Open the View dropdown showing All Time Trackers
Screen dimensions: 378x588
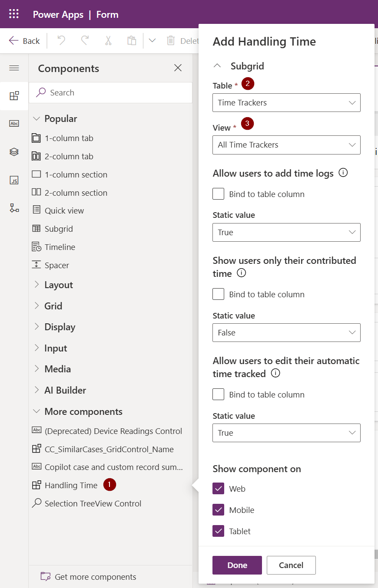coord(286,145)
